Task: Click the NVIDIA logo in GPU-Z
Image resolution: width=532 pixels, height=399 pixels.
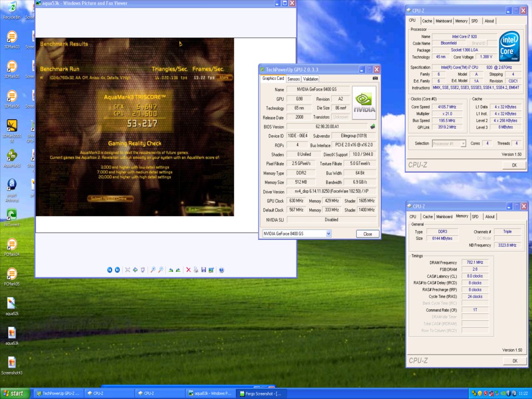Action: (x=364, y=102)
